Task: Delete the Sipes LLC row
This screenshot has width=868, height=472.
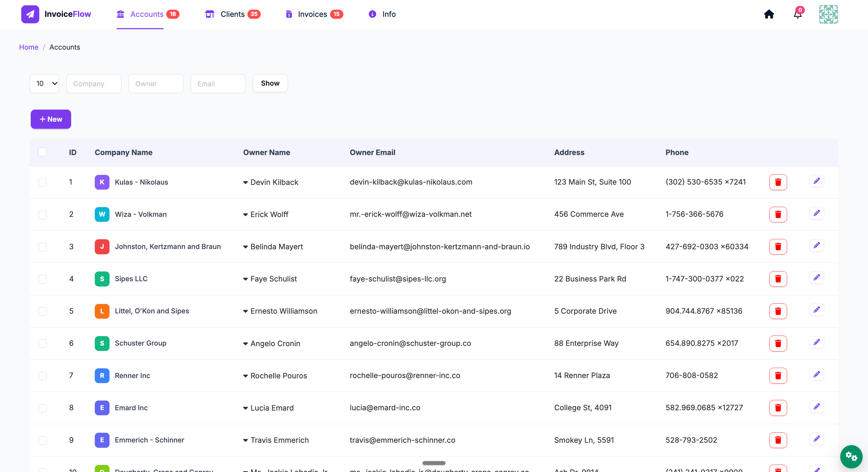Action: [778, 279]
